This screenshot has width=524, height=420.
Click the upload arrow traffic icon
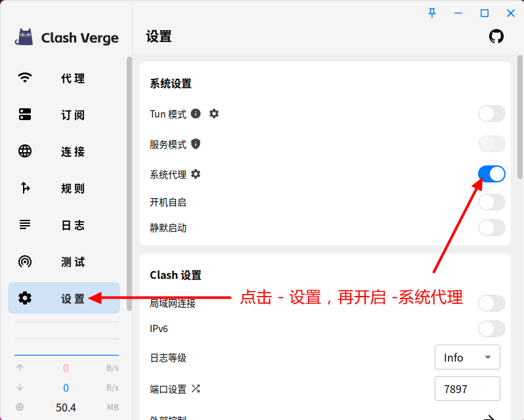pyautogui.click(x=20, y=367)
